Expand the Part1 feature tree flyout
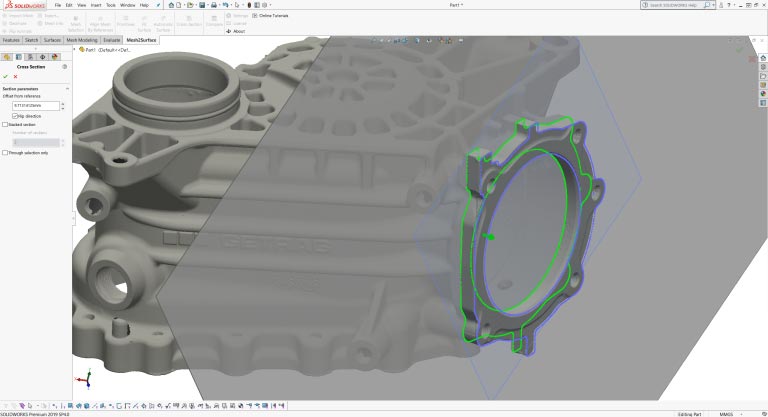Screen dimensions: 768x417 coord(80,51)
